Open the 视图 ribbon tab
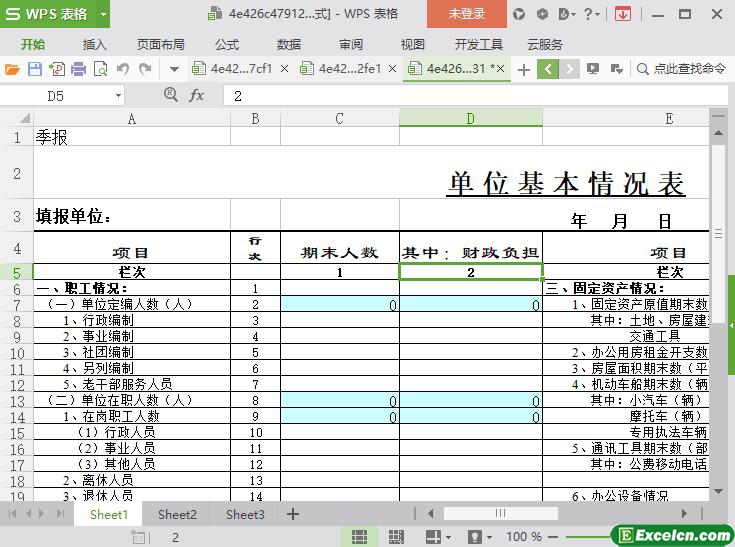This screenshot has width=735, height=547. (x=412, y=45)
